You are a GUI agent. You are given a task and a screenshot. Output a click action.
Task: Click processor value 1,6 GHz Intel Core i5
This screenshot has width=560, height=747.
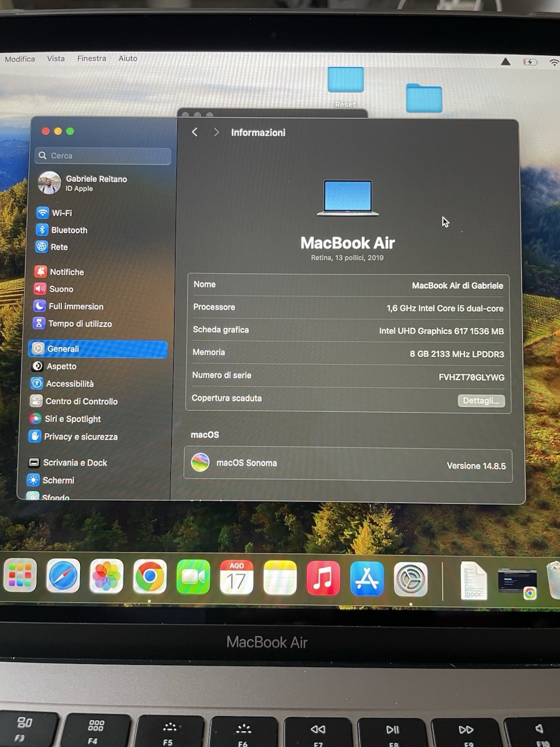pyautogui.click(x=445, y=309)
